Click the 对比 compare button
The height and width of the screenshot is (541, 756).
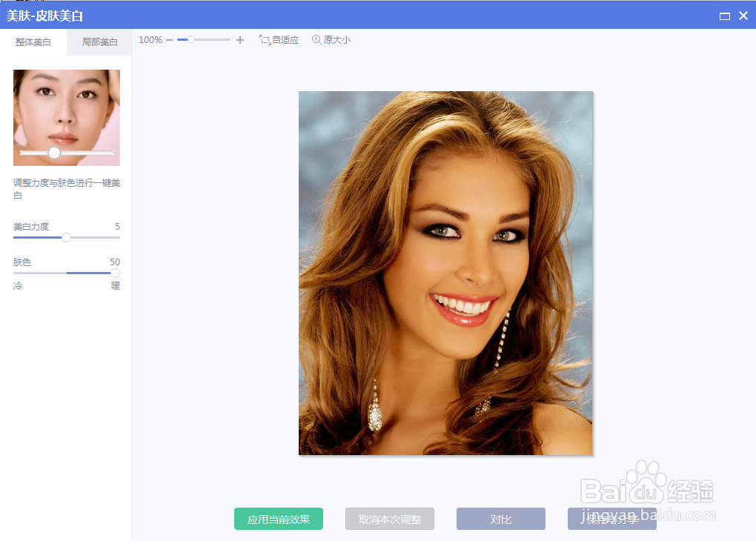click(501, 519)
